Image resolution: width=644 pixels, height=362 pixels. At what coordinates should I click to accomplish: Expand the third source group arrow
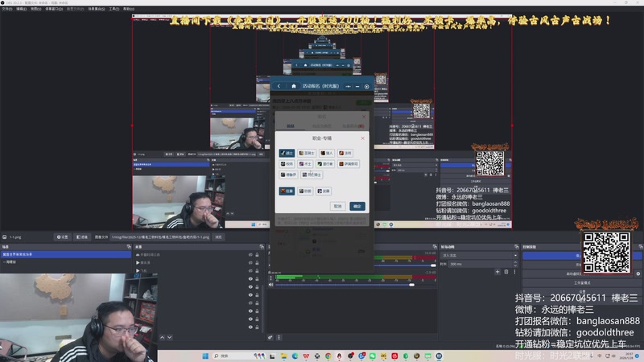(x=138, y=270)
